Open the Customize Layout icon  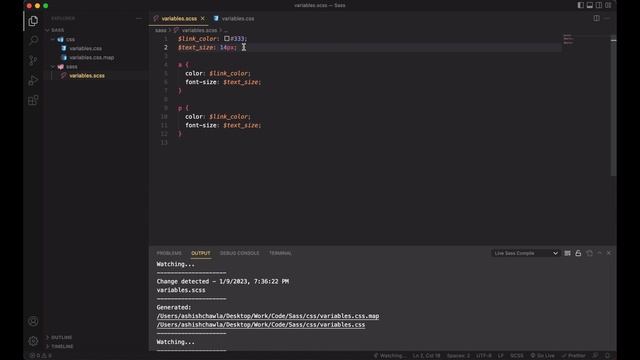coord(608,5)
